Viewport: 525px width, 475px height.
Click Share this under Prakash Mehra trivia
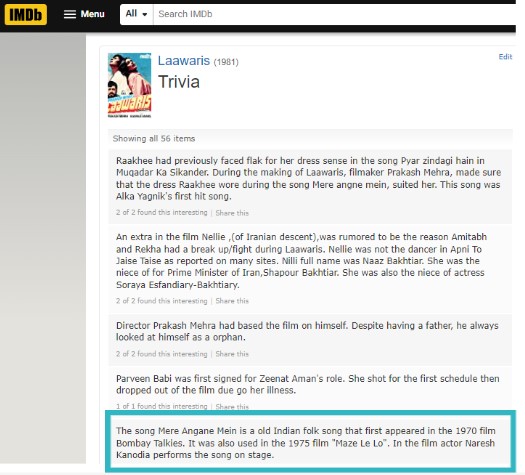232,354
